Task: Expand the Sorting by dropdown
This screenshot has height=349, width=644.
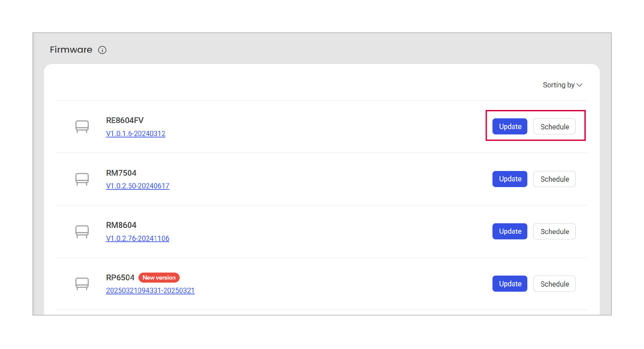Action: pyautogui.click(x=562, y=85)
